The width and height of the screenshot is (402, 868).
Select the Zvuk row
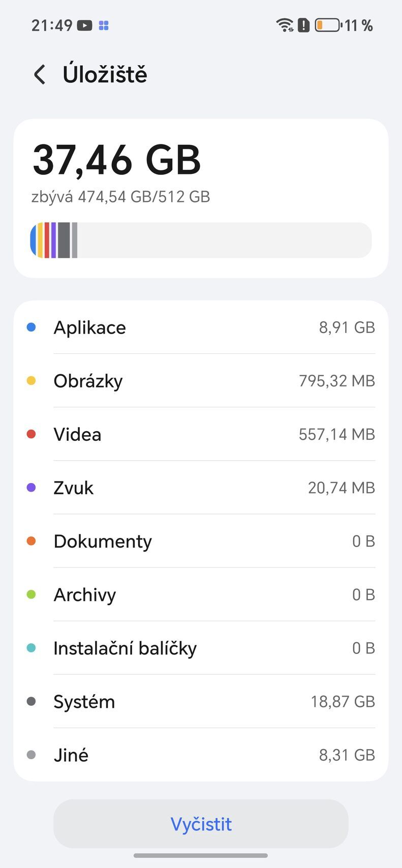(x=201, y=487)
